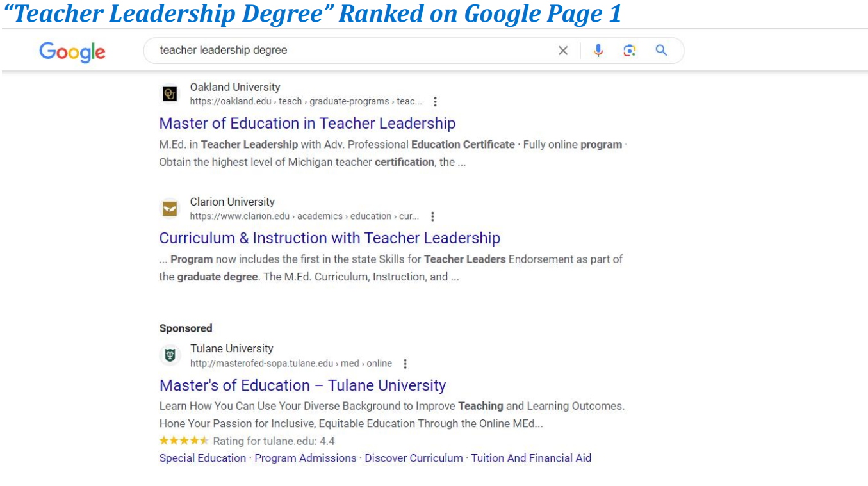Open more options for Clarion University result

[x=432, y=216]
